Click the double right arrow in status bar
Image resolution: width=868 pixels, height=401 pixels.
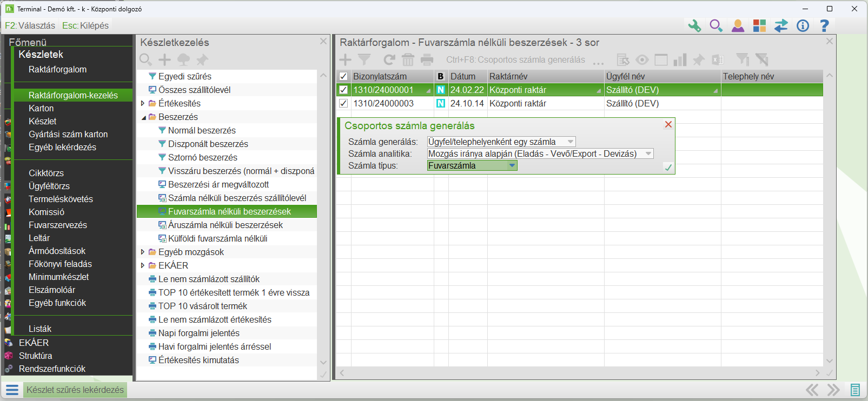(833, 390)
